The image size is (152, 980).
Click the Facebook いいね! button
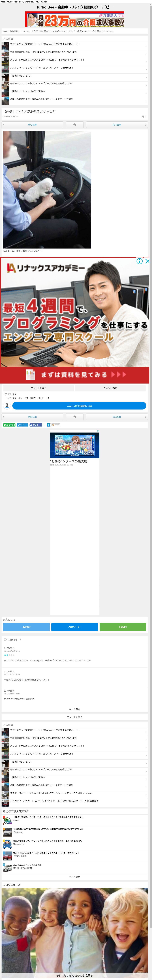coord(36,425)
